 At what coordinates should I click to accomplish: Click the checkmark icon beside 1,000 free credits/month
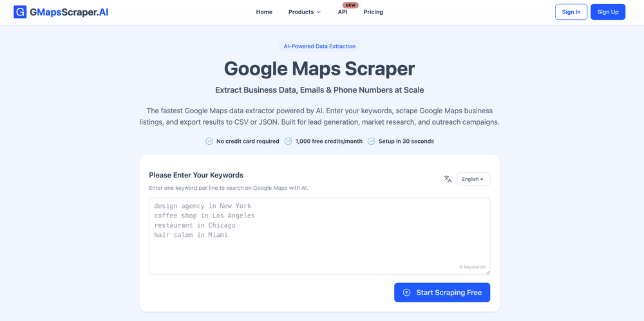click(x=289, y=142)
